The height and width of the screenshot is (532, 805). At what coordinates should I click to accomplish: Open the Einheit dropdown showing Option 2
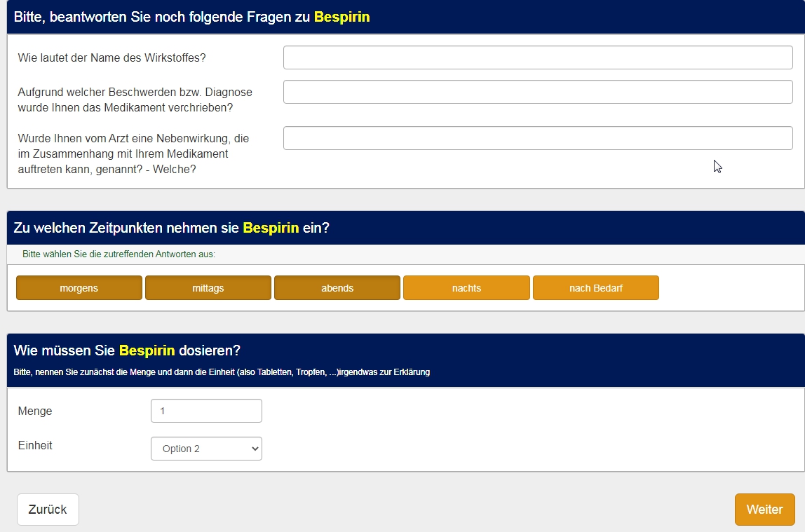[206, 449]
